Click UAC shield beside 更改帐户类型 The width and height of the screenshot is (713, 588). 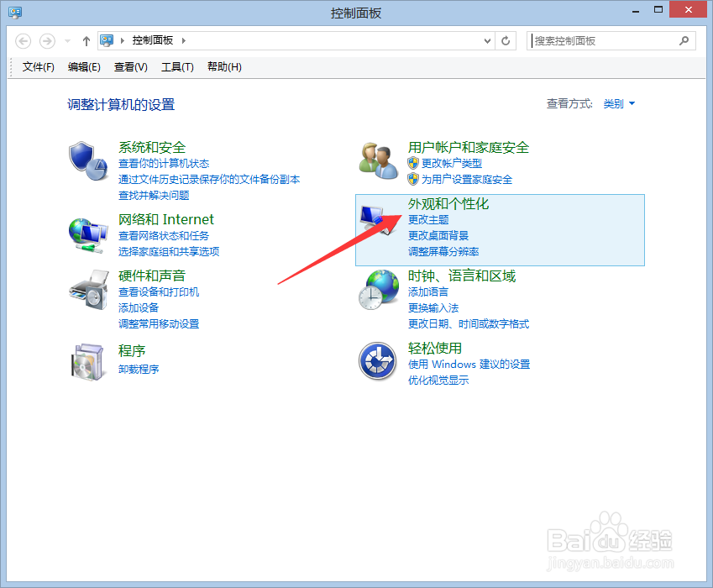tap(413, 163)
